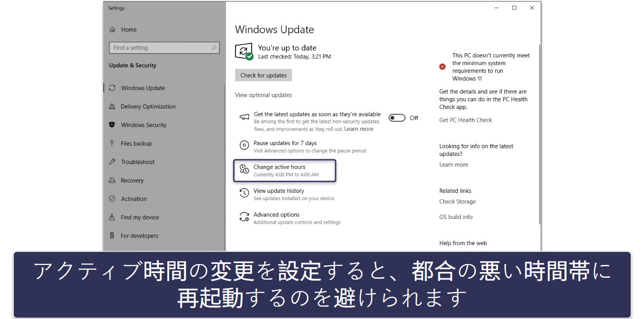This screenshot has width=644, height=319.
Task: Click the clock icon beside Change active hours
Action: [244, 169]
